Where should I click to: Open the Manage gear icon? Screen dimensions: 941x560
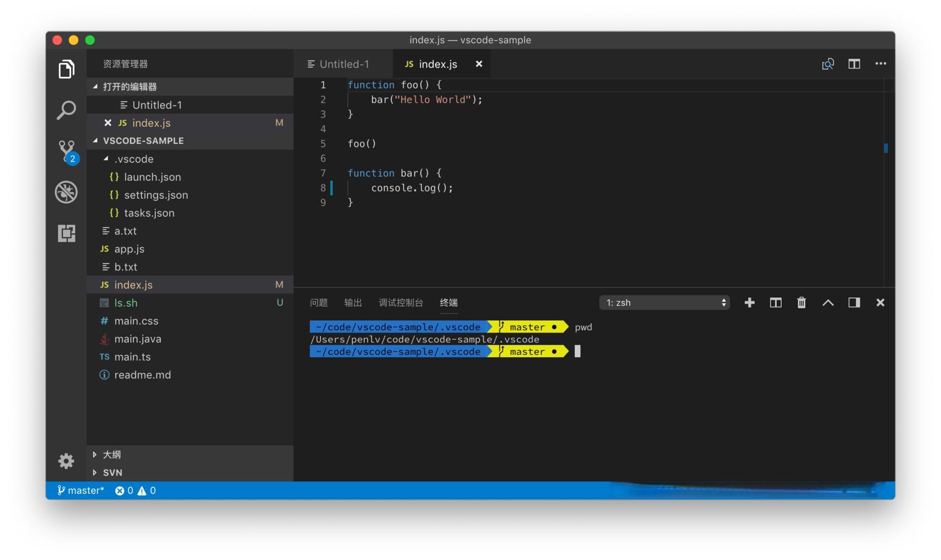click(66, 461)
